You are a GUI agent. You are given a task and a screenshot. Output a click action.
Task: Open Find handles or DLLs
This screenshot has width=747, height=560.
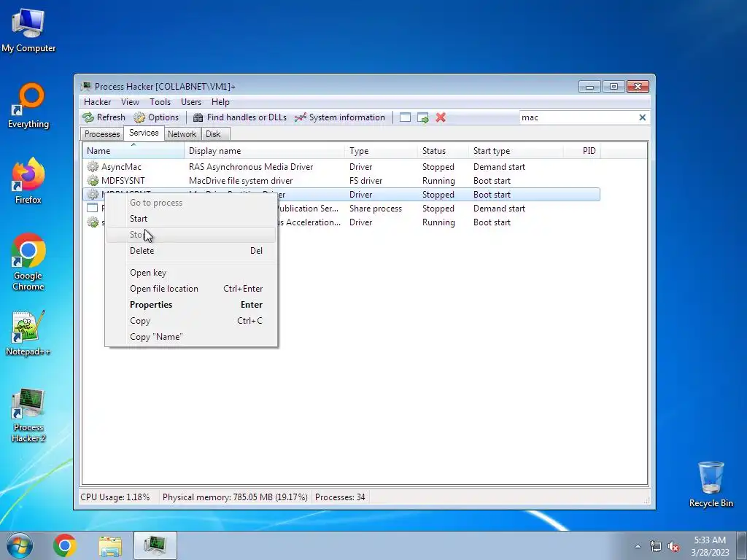tap(239, 117)
